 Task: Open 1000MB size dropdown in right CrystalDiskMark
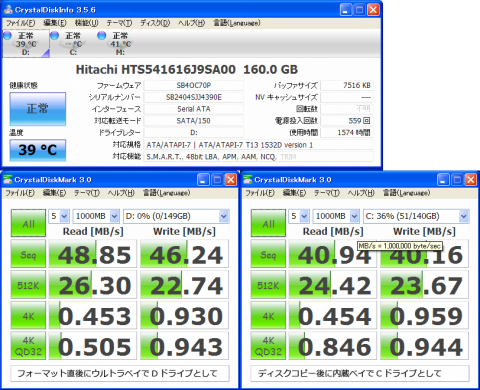coord(336,216)
